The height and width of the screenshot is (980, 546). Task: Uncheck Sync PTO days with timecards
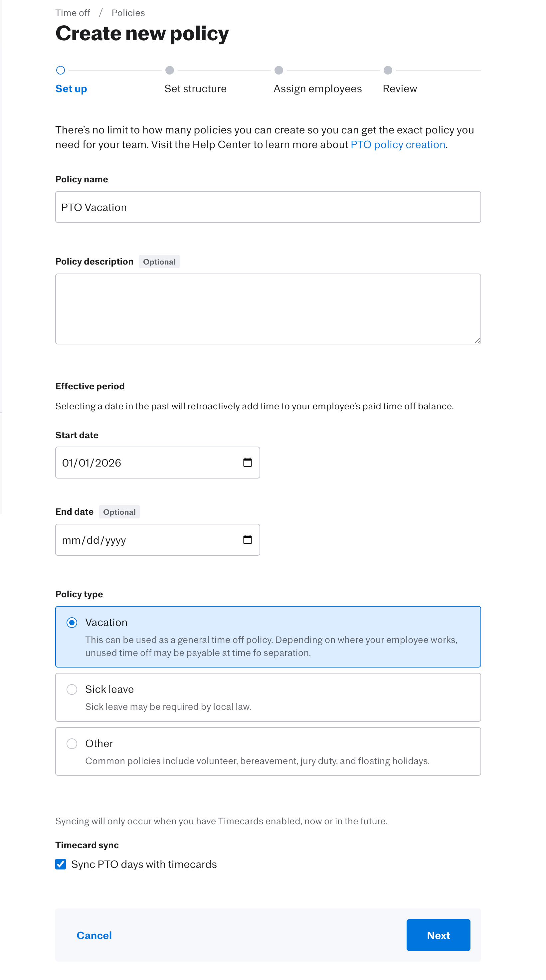(x=61, y=864)
